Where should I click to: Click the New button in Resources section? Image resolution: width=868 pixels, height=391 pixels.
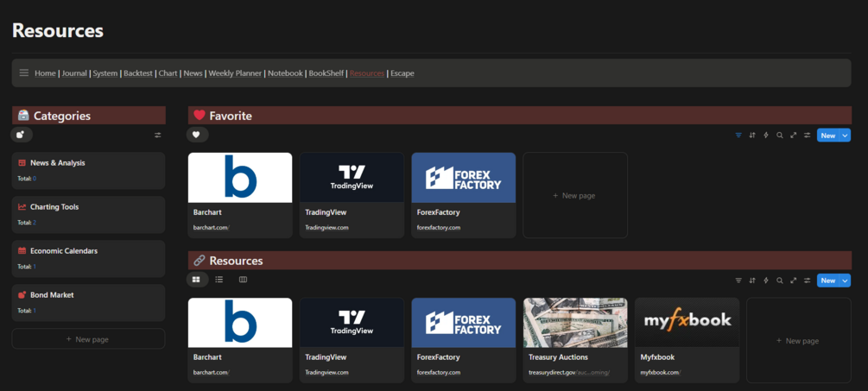coord(828,281)
